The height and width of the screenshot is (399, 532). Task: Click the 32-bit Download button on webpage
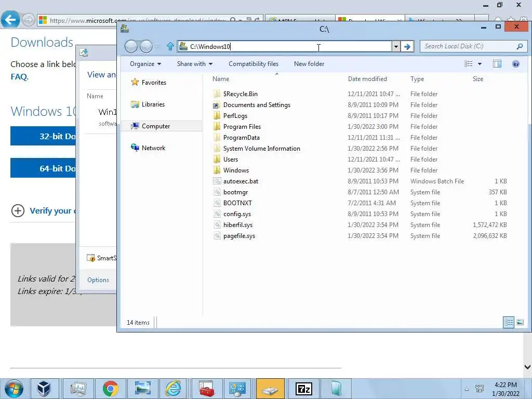(x=43, y=136)
